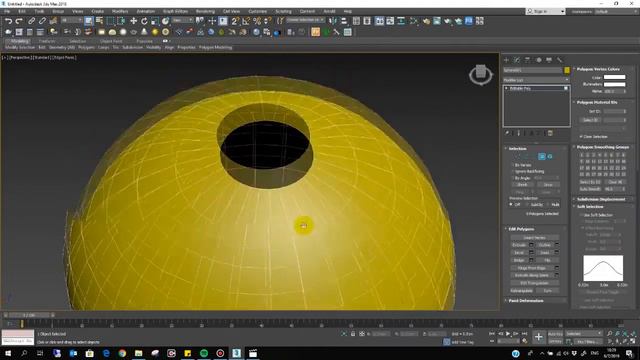This screenshot has width=640, height=360.
Task: Switch to Object Paint ribbon tab
Action: tap(111, 41)
